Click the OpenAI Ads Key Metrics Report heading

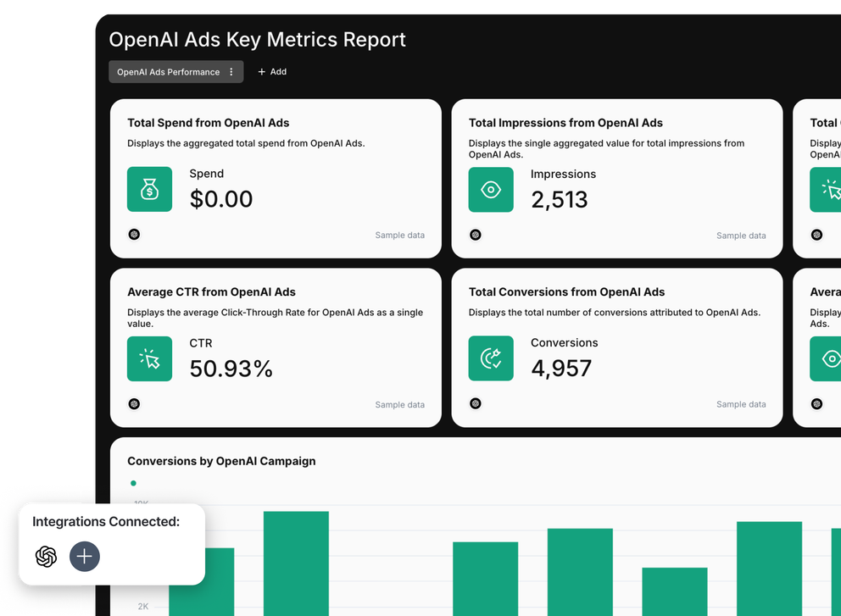pyautogui.click(x=257, y=40)
